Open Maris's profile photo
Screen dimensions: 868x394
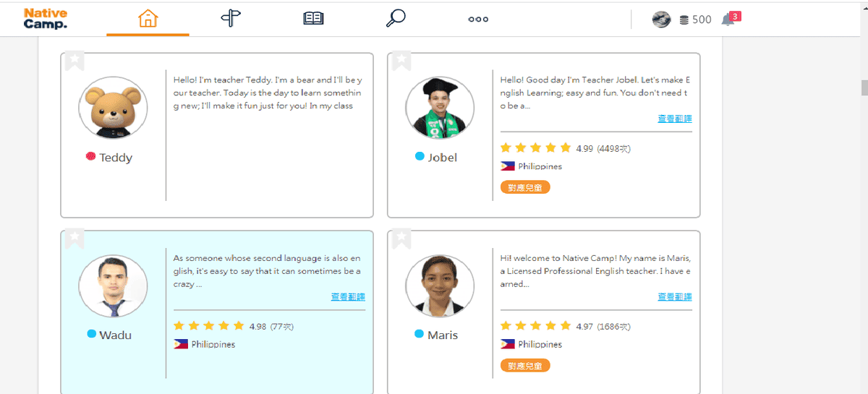tap(440, 286)
